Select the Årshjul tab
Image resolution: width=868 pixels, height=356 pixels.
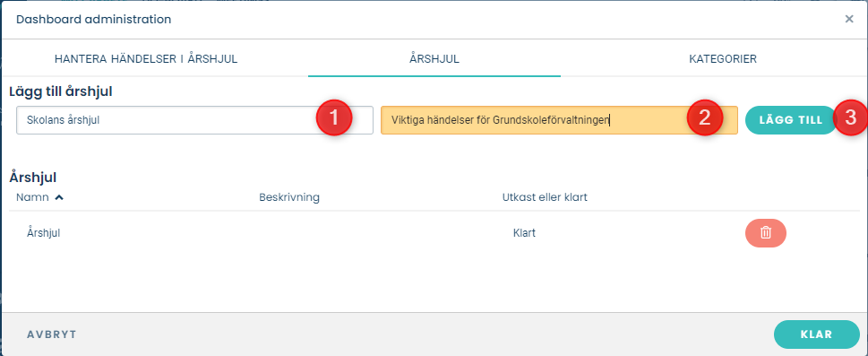click(x=434, y=59)
